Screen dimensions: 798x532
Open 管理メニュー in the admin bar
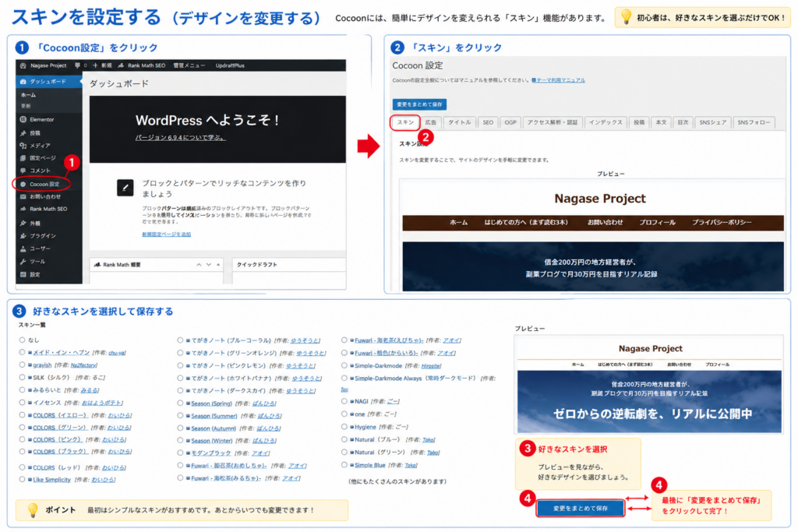point(189,65)
